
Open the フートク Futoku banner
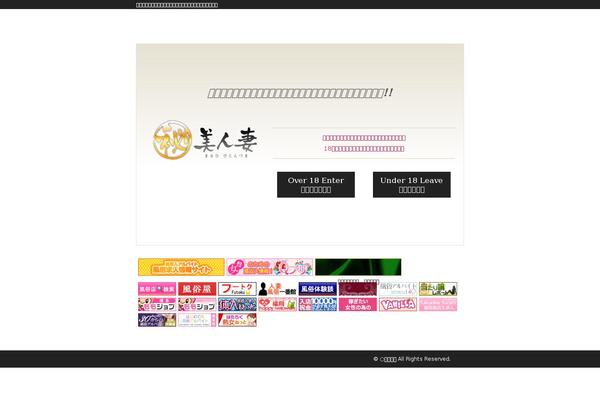pyautogui.click(x=237, y=289)
